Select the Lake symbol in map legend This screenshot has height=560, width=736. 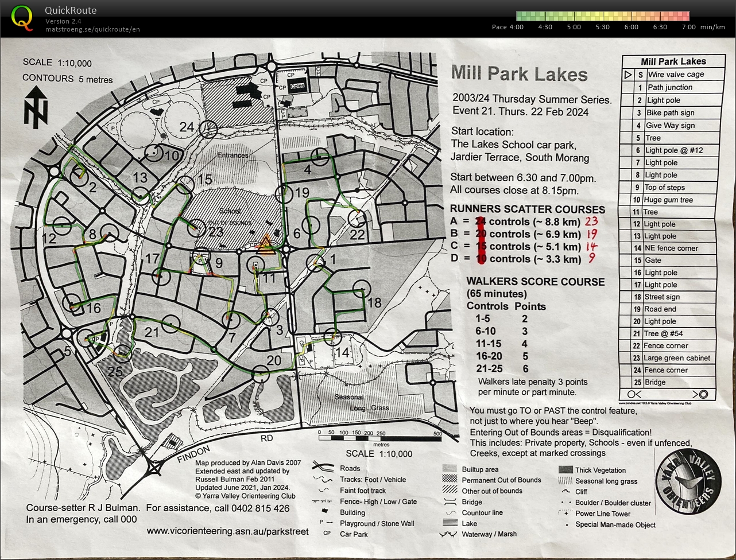coord(451,523)
